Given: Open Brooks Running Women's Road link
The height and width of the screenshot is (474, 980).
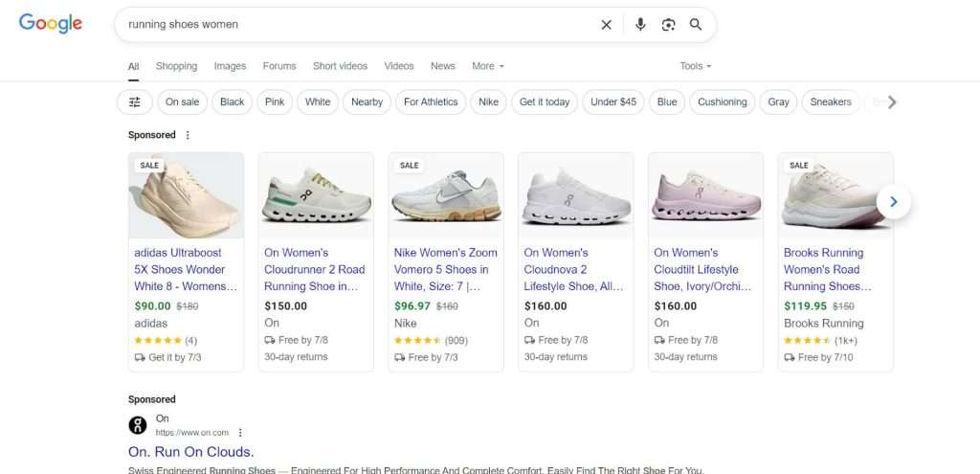Looking at the screenshot, I should point(828,269).
